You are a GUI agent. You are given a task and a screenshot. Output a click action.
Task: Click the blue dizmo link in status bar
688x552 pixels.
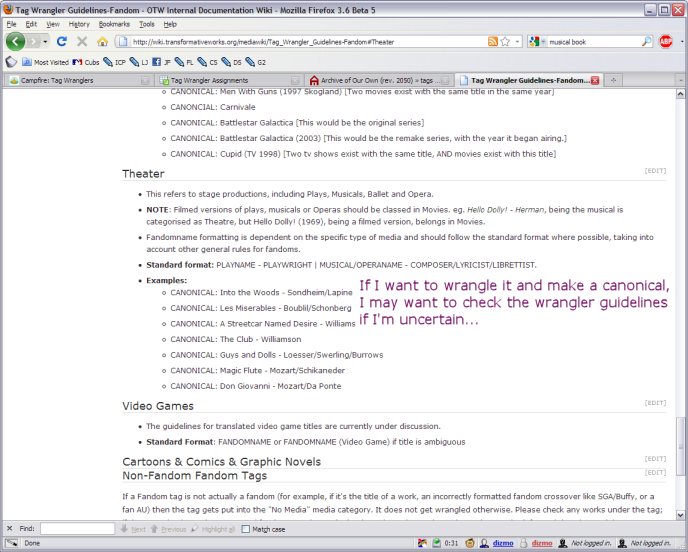coord(503,543)
